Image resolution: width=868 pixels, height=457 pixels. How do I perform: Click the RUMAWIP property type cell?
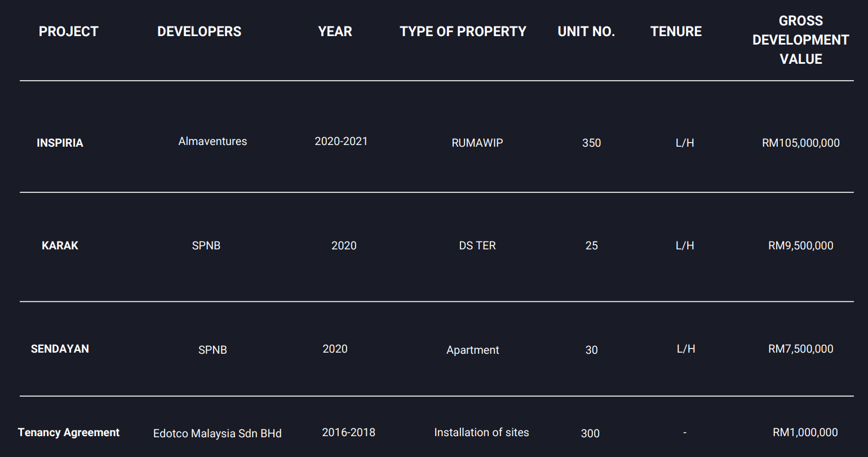477,143
